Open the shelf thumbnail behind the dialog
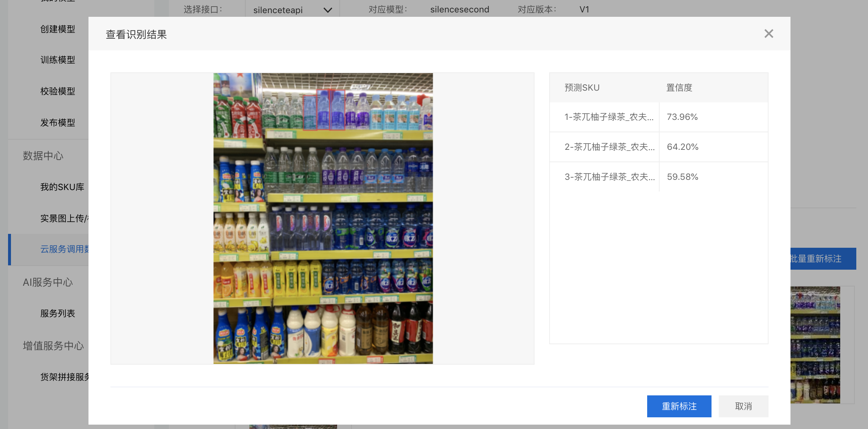 [815, 345]
